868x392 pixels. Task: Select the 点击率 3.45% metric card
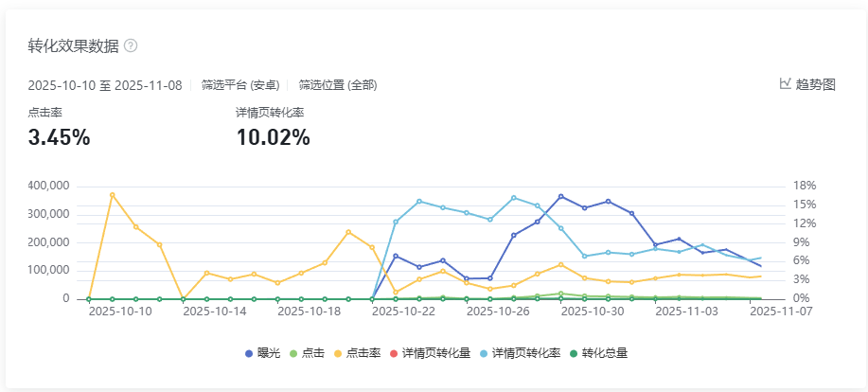pyautogui.click(x=59, y=127)
